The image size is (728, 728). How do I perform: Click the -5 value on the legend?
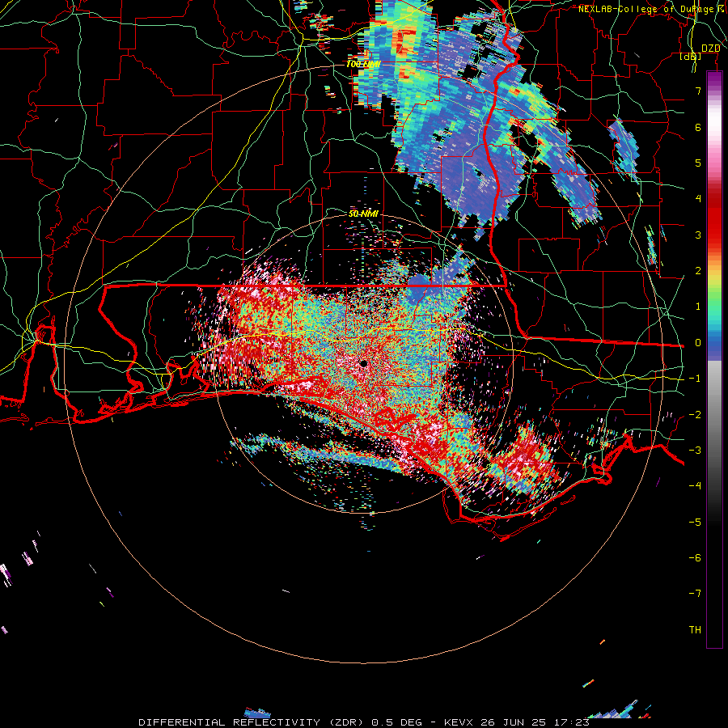coord(695,523)
